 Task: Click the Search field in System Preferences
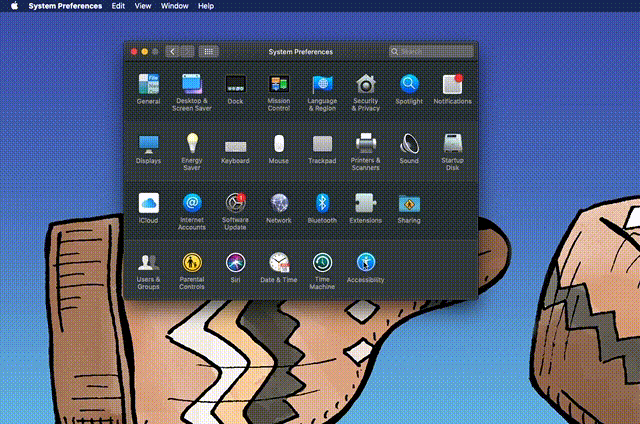[x=431, y=51]
